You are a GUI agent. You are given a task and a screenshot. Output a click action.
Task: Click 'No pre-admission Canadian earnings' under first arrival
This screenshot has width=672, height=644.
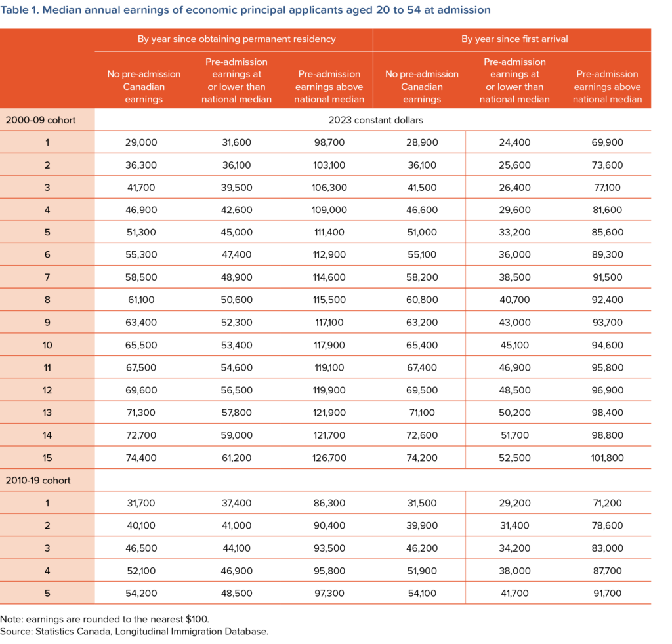click(x=422, y=87)
